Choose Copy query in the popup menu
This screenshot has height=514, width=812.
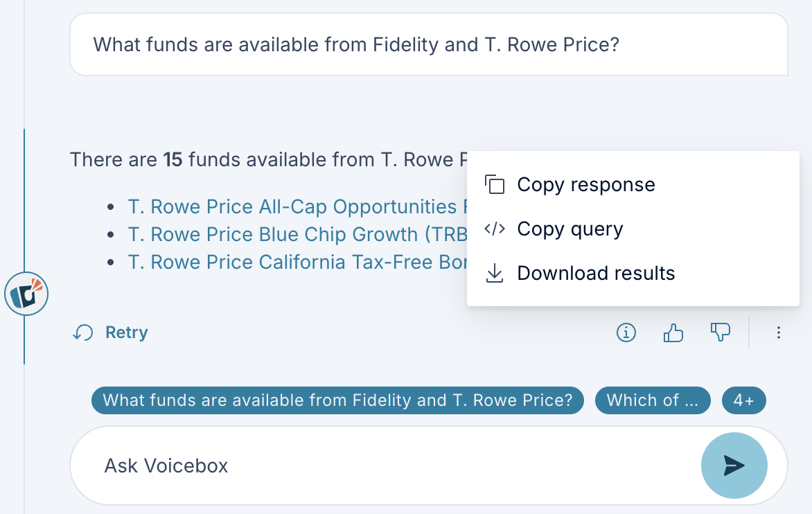point(570,229)
